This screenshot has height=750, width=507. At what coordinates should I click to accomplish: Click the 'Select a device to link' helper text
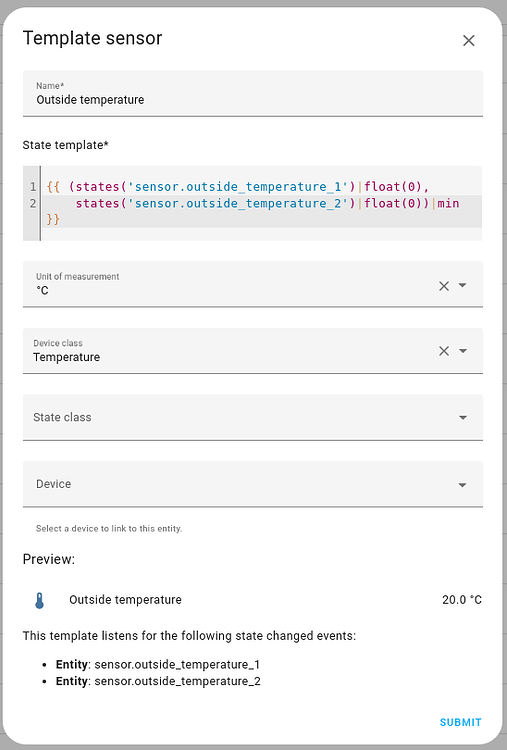click(109, 529)
